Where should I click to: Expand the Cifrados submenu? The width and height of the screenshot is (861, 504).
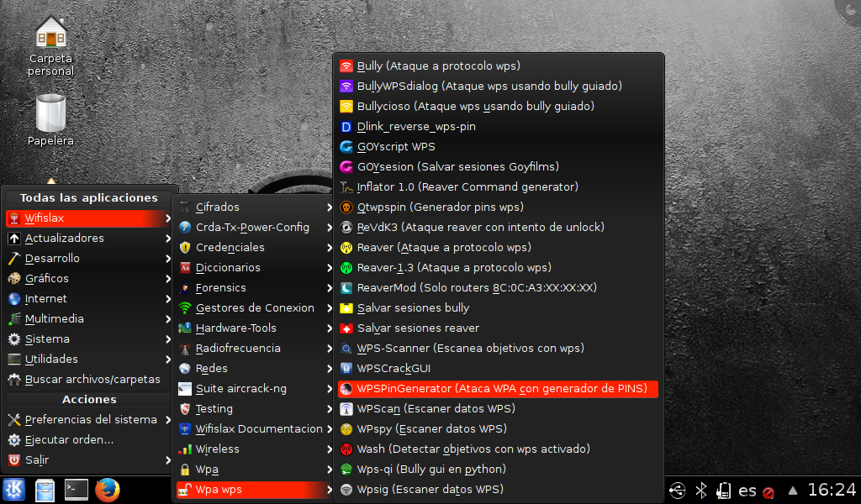(x=256, y=207)
